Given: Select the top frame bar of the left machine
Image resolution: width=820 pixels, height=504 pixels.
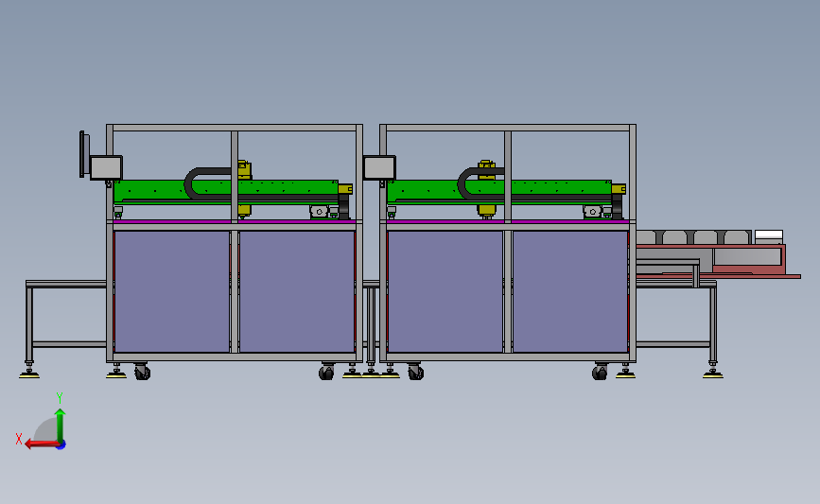Looking at the screenshot, I should (x=235, y=128).
